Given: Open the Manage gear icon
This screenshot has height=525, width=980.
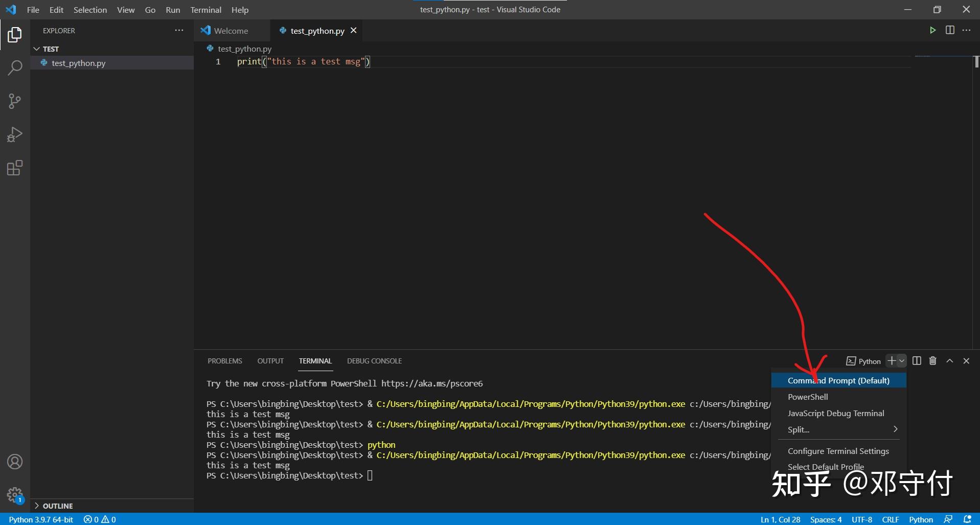Looking at the screenshot, I should (x=15, y=495).
